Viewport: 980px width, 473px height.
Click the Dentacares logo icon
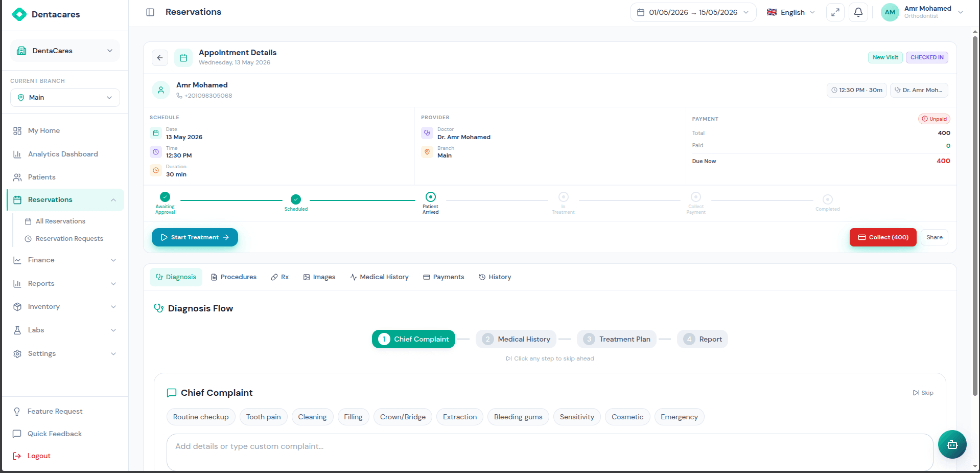point(19,14)
